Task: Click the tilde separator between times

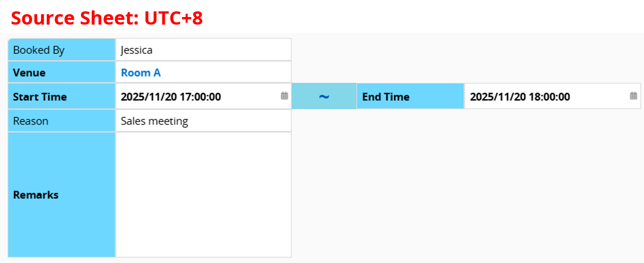Action: [x=324, y=96]
